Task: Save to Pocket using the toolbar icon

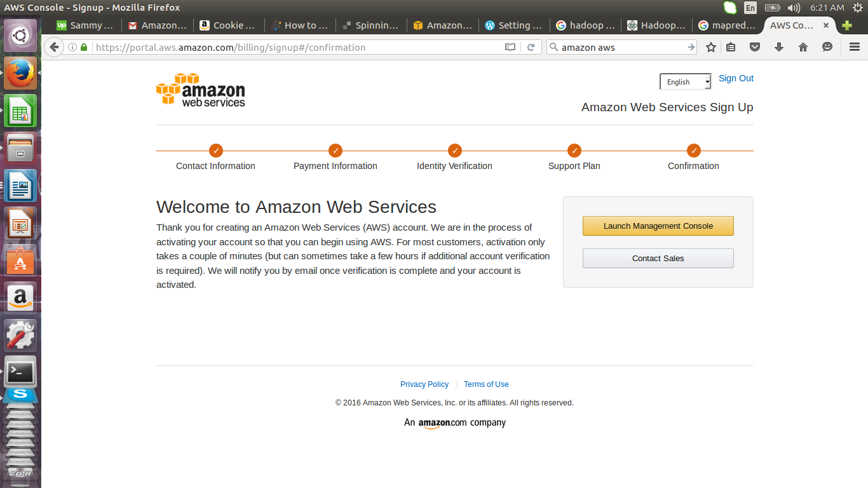Action: pyautogui.click(x=755, y=47)
